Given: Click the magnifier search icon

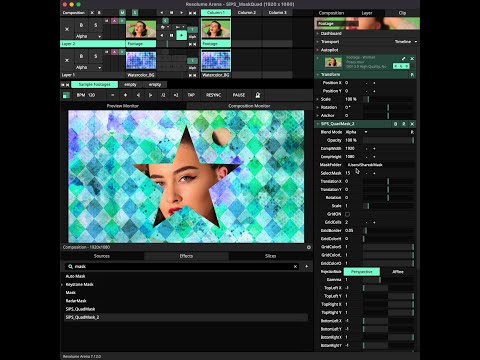Looking at the screenshot, I should click(70, 266).
